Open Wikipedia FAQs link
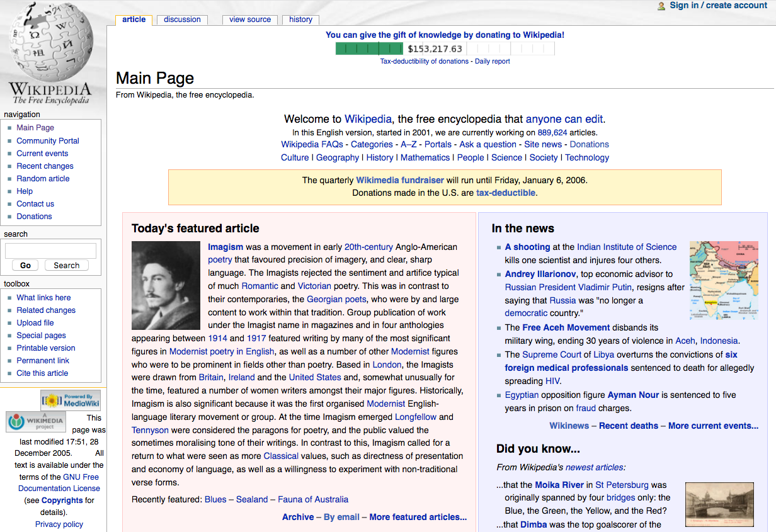 pos(312,144)
